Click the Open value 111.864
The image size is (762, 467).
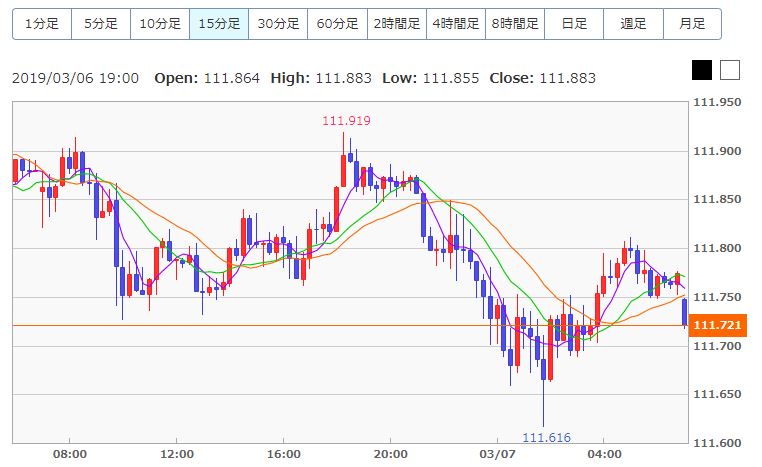click(x=232, y=78)
